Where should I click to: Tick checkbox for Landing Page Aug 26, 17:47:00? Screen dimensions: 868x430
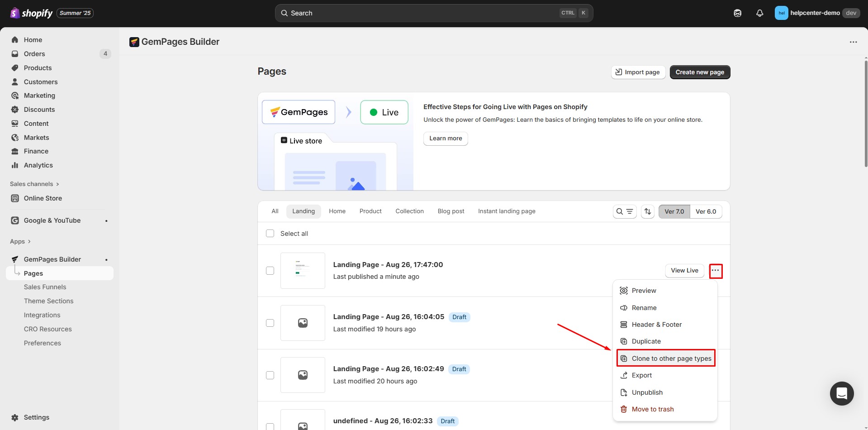(x=270, y=271)
